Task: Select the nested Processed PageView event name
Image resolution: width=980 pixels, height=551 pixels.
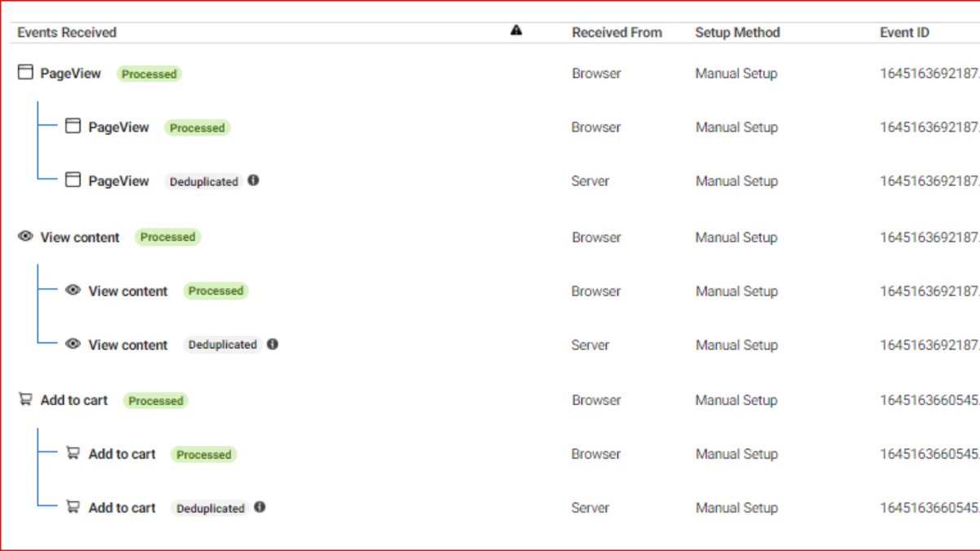Action: 119,127
